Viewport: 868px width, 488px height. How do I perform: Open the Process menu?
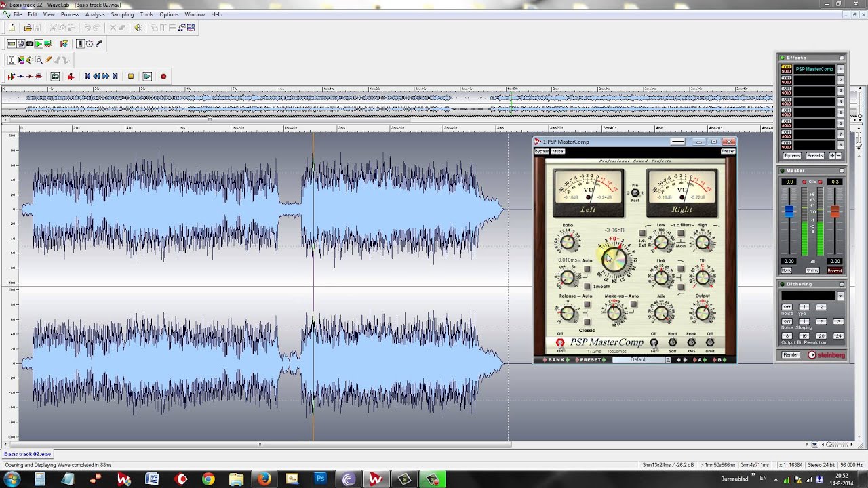pos(70,14)
